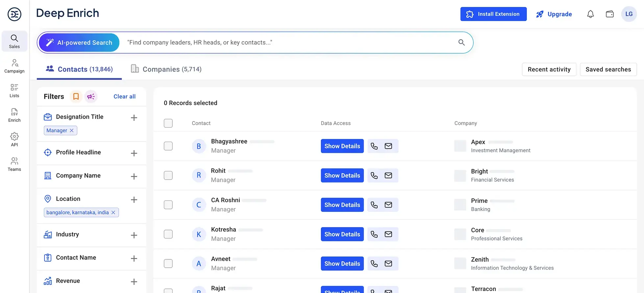Viewport: 644px width, 293px height.
Task: Select the checkbox for Avneet
Action: [x=168, y=263]
